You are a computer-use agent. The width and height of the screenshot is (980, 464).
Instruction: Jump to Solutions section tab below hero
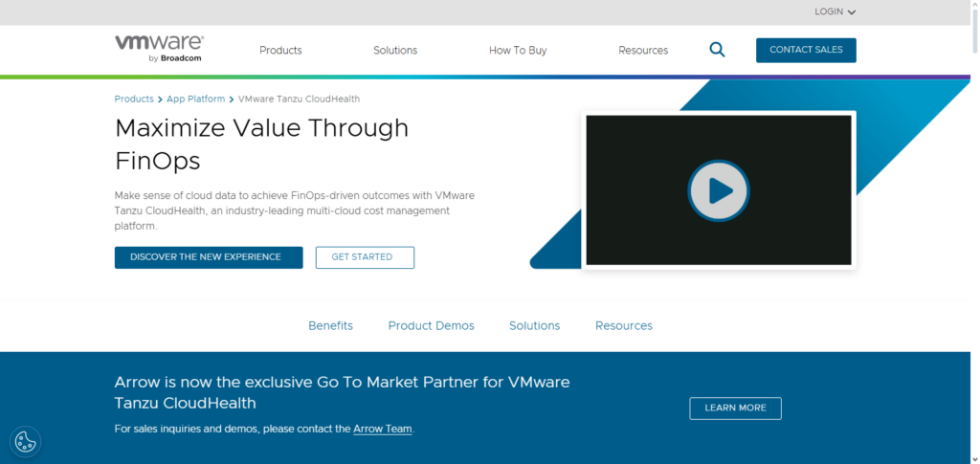pos(534,326)
